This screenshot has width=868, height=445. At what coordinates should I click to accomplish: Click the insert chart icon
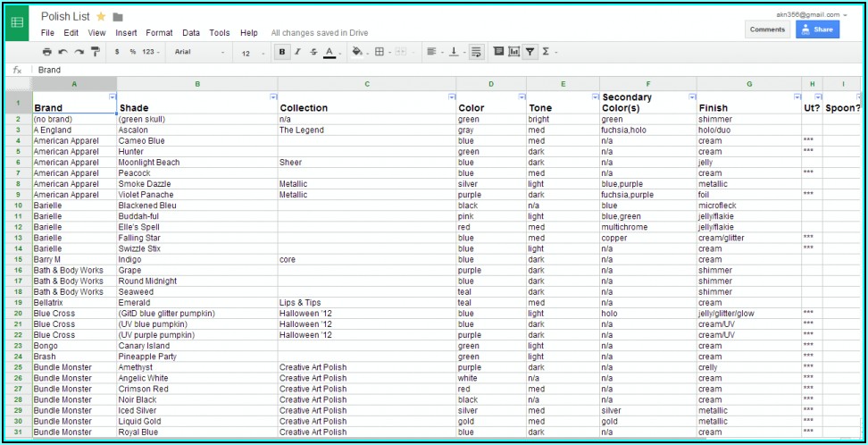pos(514,52)
